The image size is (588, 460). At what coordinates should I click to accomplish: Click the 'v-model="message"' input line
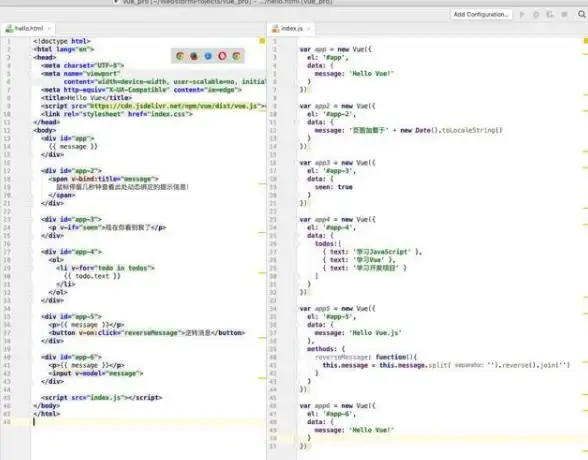[96, 373]
